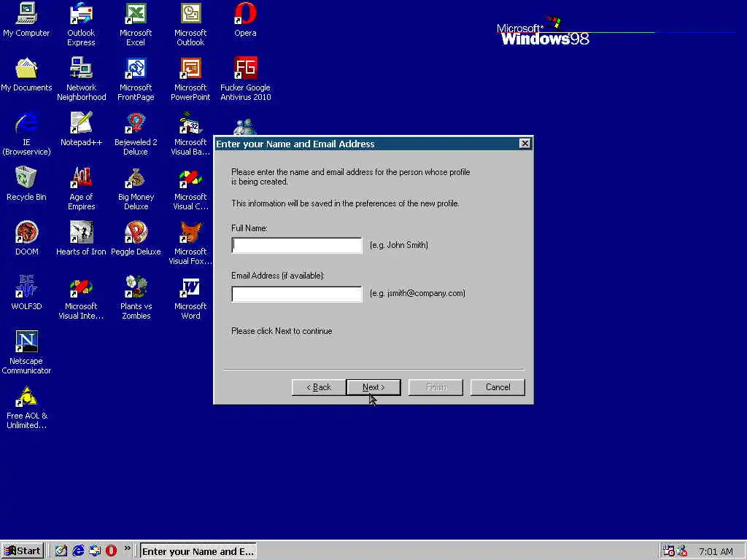Click the network connection tray icon
747x560 pixels.
coord(682,551)
